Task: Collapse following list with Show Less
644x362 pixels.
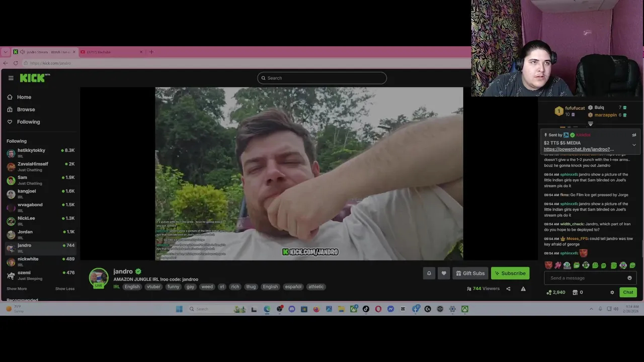Action: 65,289
